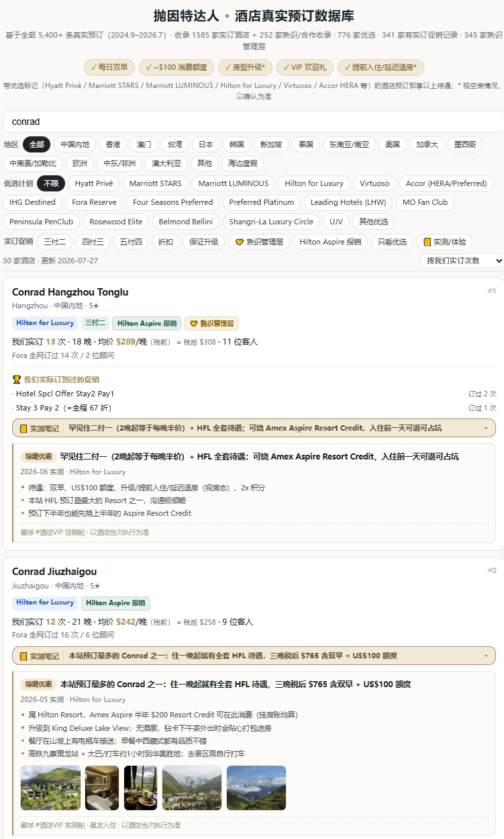Viewport: 504px width, 839px height.
Task: Filter by Preferred Platinum program
Action: click(x=262, y=202)
